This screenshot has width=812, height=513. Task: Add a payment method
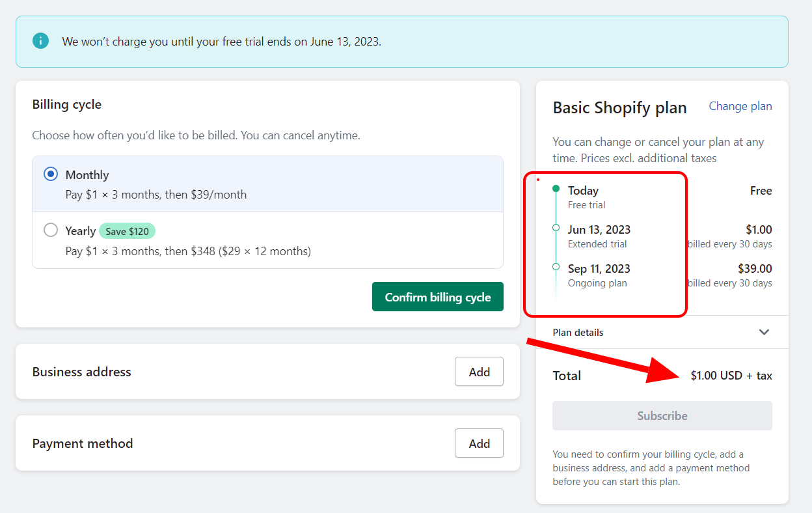(x=479, y=443)
